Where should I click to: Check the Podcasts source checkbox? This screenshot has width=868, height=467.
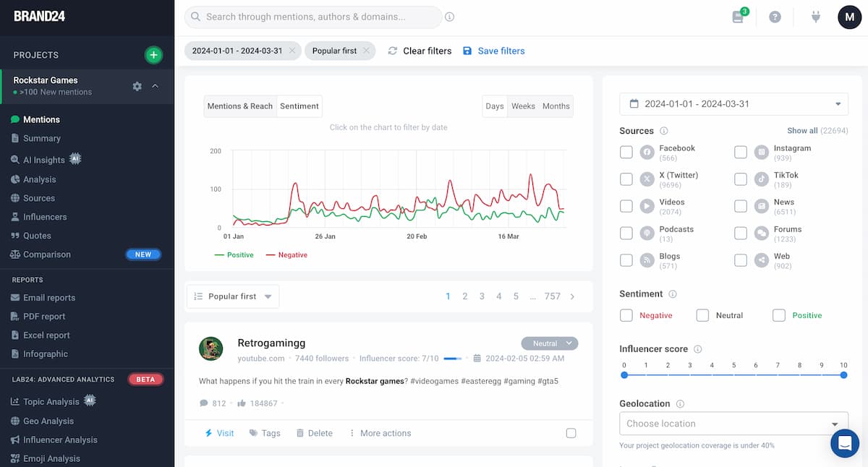pyautogui.click(x=626, y=233)
